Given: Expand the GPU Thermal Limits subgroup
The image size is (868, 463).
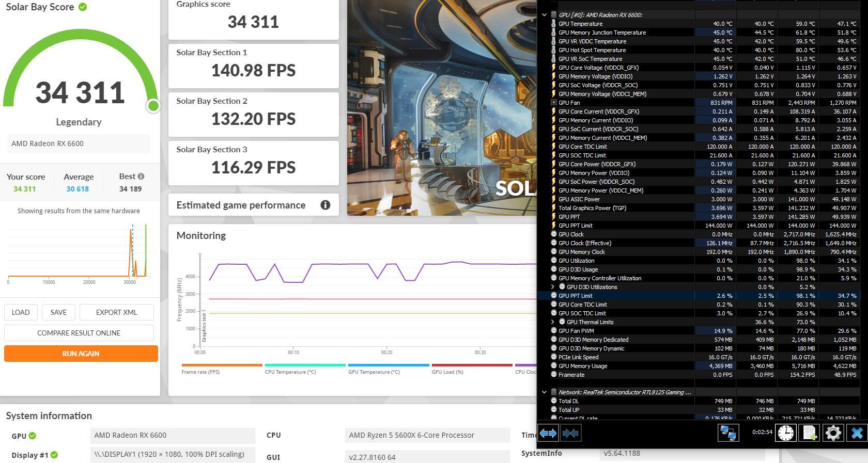Looking at the screenshot, I should click(x=552, y=322).
